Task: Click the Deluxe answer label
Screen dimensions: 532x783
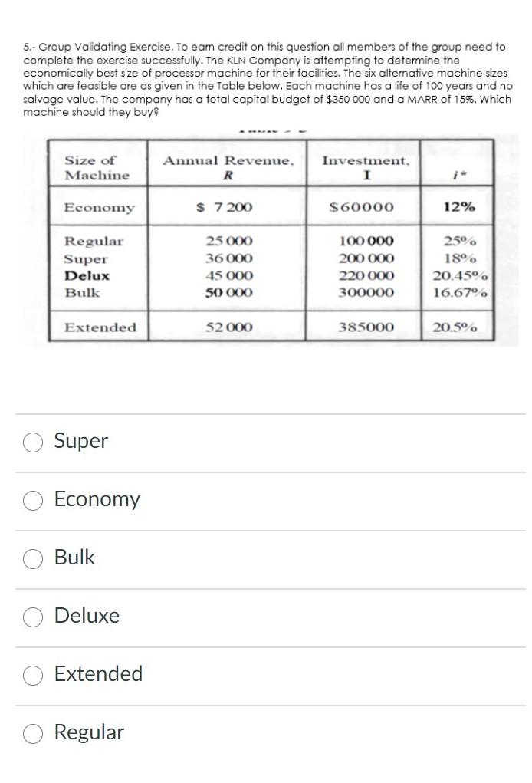Action: 87,617
